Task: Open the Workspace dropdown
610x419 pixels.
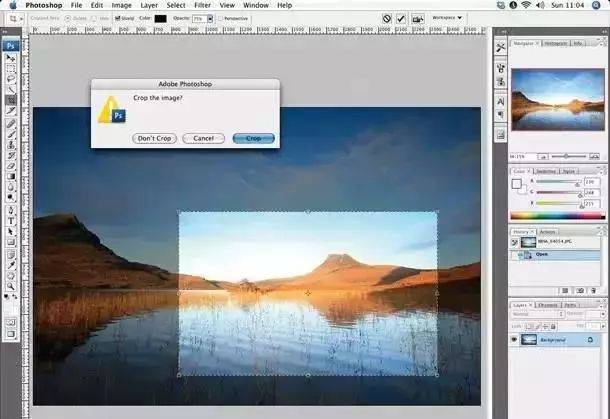Action: (445, 18)
